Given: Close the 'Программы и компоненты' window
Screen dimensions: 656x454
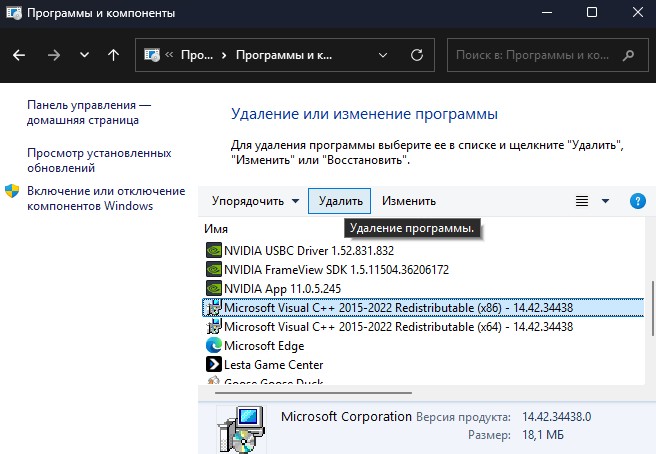Looking at the screenshot, I should 638,13.
